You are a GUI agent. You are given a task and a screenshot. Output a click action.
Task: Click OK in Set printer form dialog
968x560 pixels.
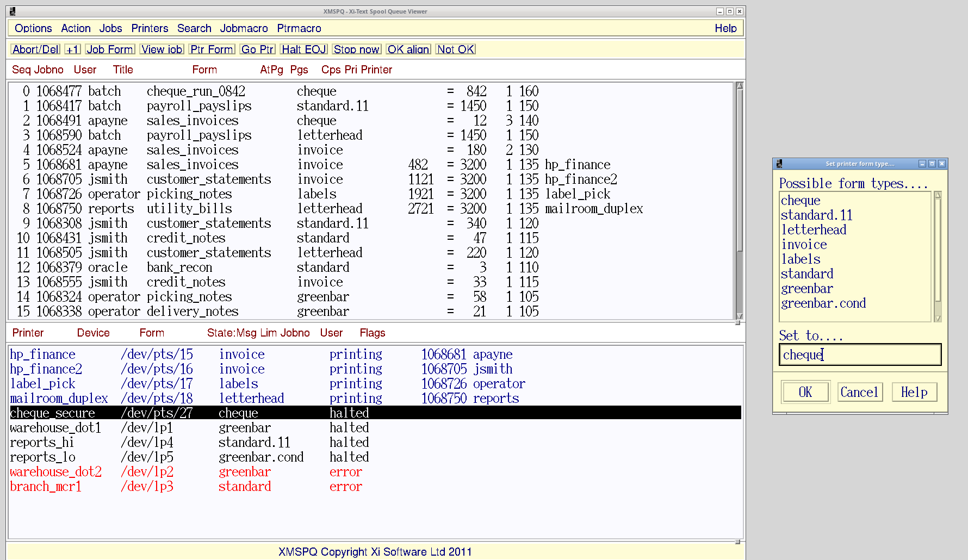[x=805, y=392]
